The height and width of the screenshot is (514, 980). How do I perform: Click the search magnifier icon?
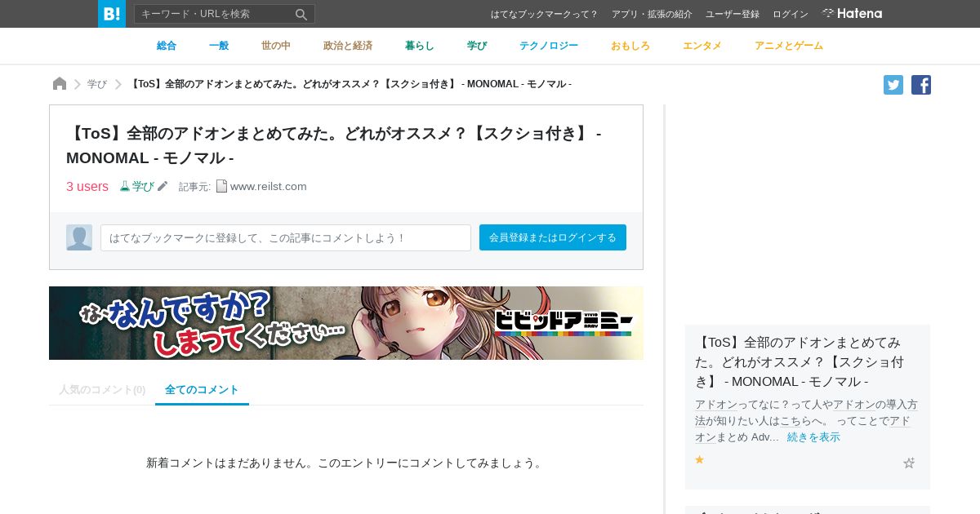coord(301,14)
